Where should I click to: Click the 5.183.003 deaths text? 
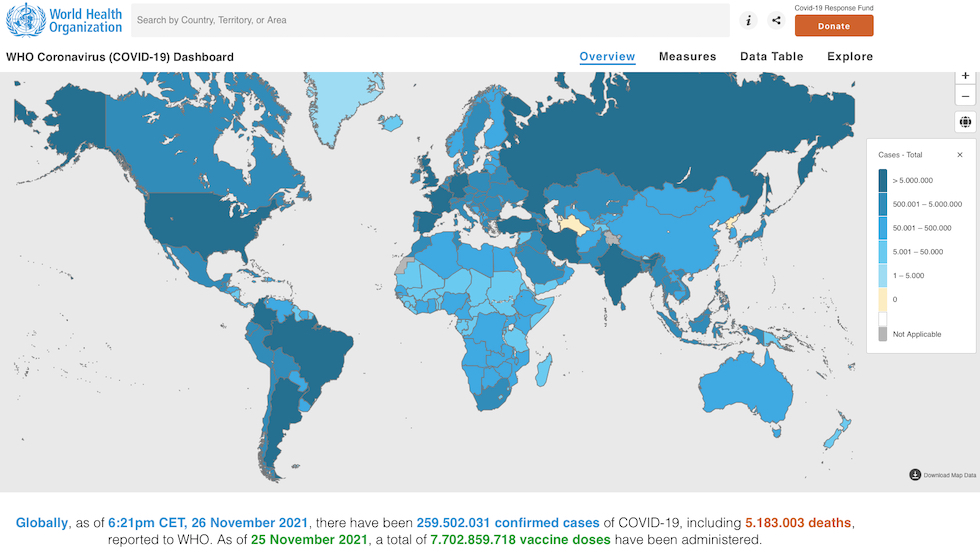pyautogui.click(x=798, y=523)
